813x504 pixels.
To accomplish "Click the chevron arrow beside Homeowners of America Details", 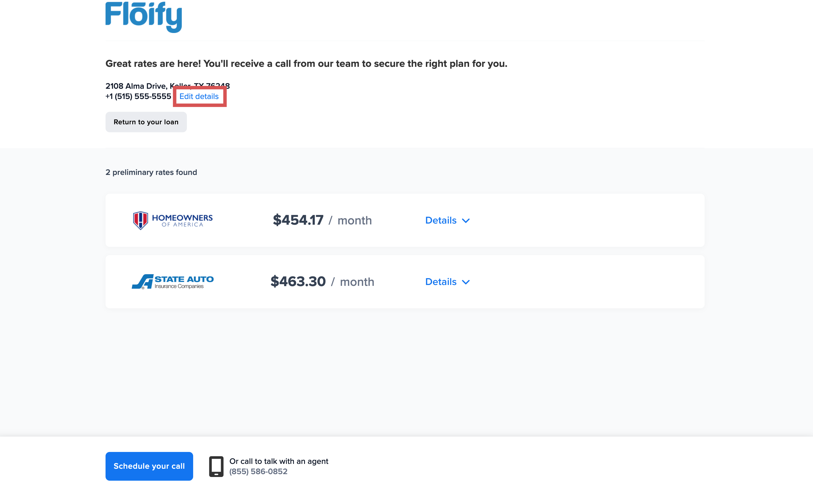I will point(466,221).
